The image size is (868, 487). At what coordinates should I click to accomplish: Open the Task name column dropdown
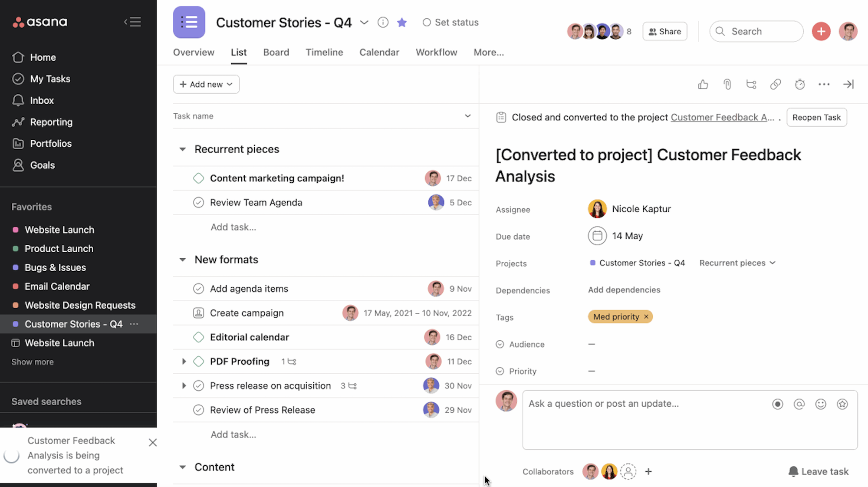click(467, 116)
